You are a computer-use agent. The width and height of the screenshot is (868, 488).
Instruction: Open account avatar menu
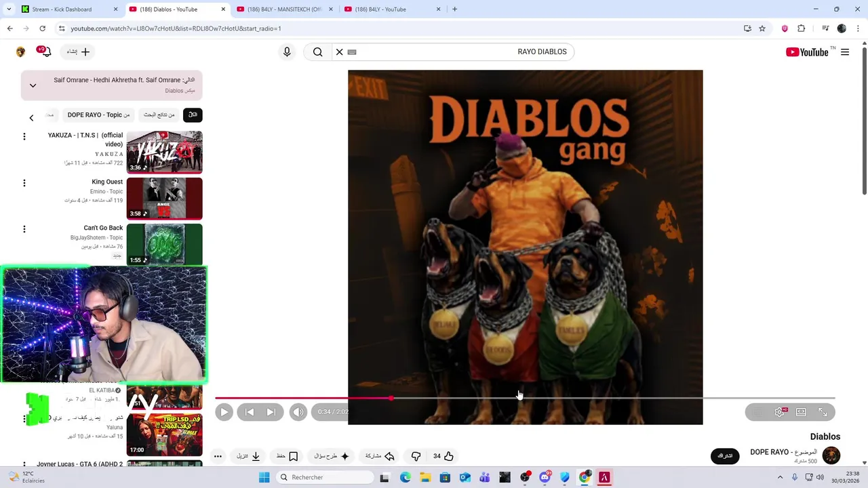(x=20, y=52)
